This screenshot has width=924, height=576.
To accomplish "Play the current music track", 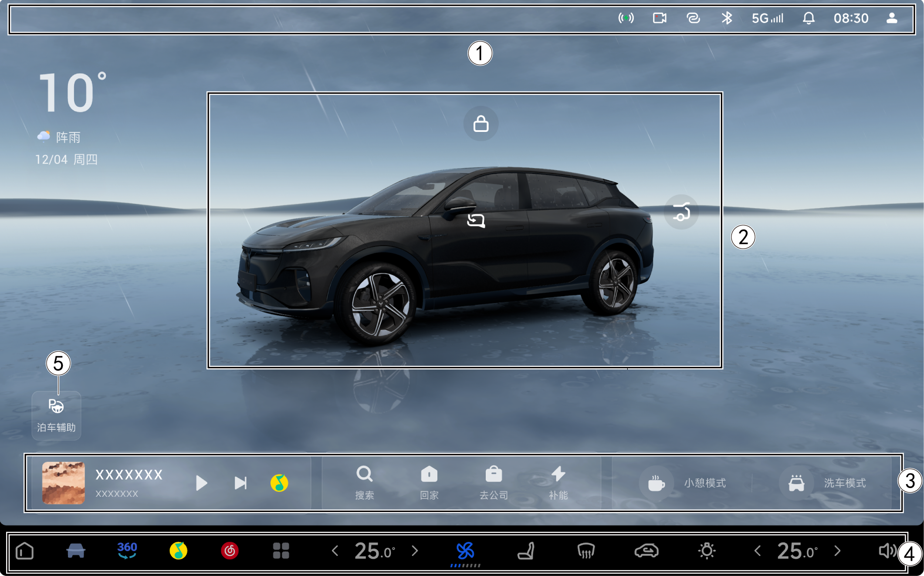I will [x=201, y=483].
